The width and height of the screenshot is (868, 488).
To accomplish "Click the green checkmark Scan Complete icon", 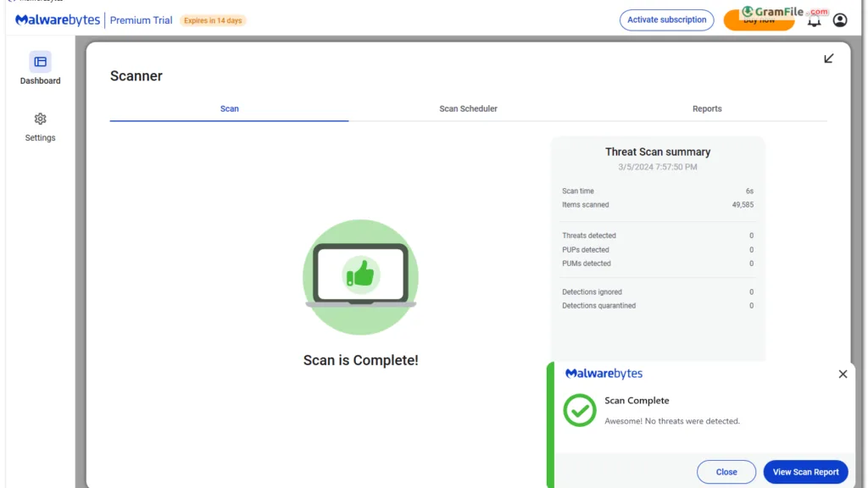I will pyautogui.click(x=580, y=410).
